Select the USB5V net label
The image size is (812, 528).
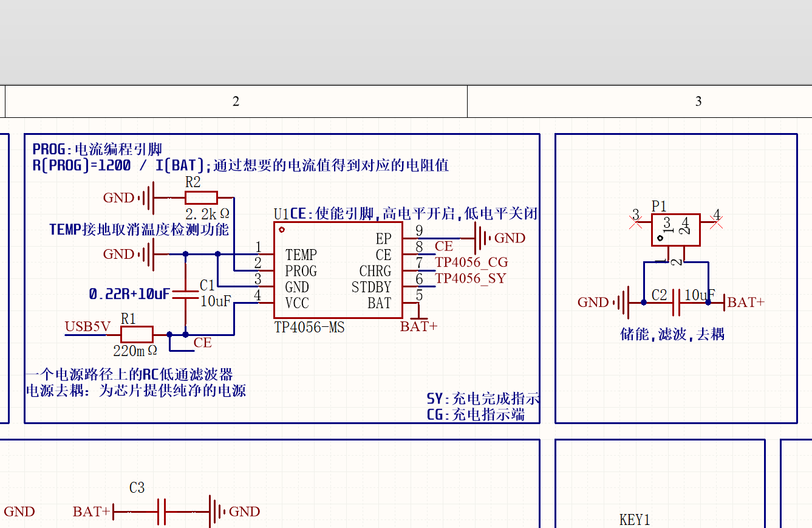[x=87, y=327]
